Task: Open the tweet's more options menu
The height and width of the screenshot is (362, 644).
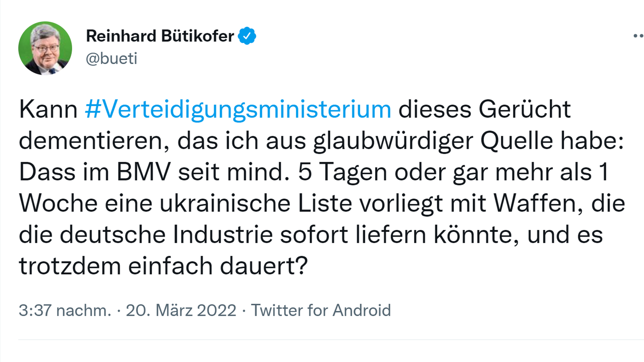Action: click(638, 36)
